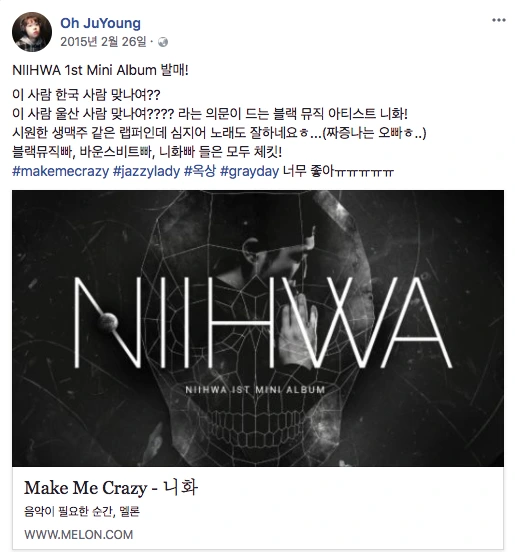The image size is (515, 552).
Task: Click the post line mentioning 블랙뮤직빠
Action: pos(147,152)
